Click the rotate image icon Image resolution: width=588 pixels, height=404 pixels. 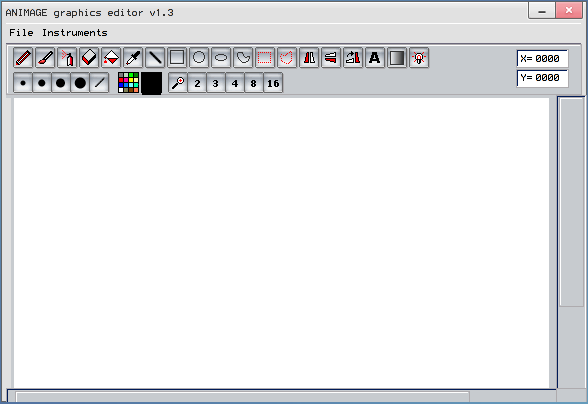pyautogui.click(x=353, y=58)
